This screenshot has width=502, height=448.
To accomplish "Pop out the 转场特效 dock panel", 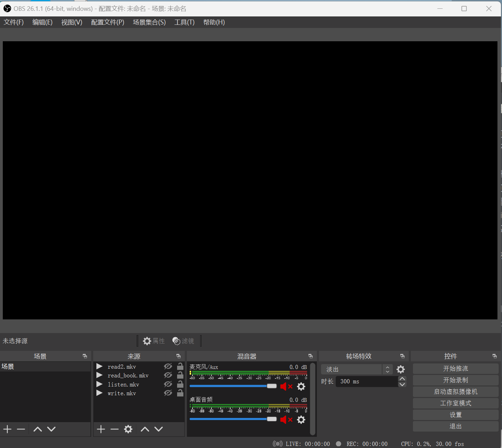I will 402,356.
